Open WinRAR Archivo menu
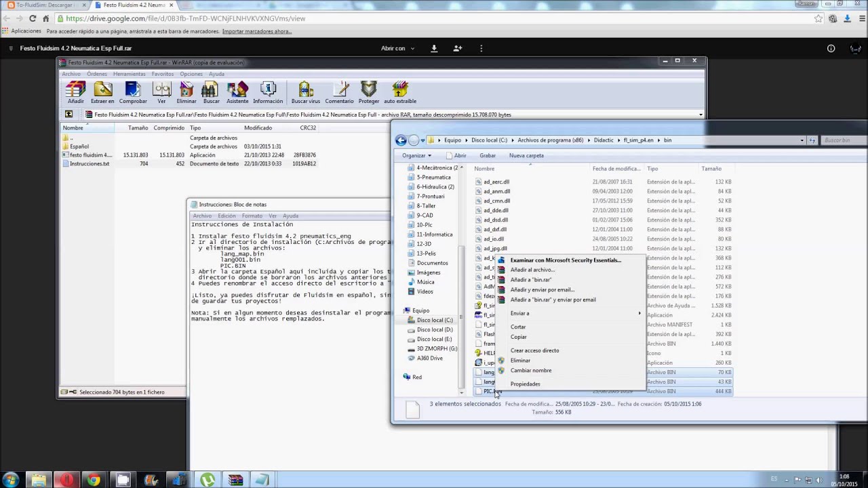This screenshot has width=868, height=488. (71, 74)
